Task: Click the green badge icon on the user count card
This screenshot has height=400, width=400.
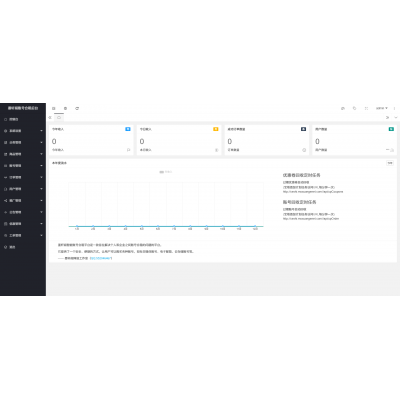Action: 391,129
